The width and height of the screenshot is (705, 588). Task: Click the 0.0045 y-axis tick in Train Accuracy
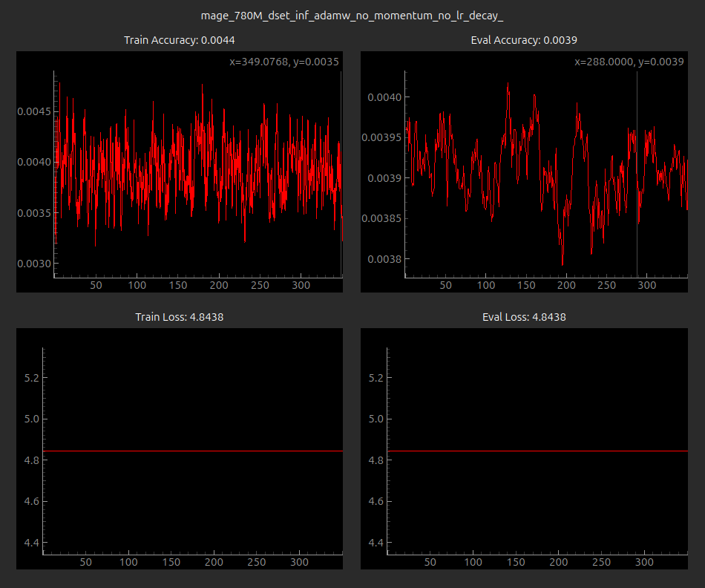pyautogui.click(x=34, y=111)
